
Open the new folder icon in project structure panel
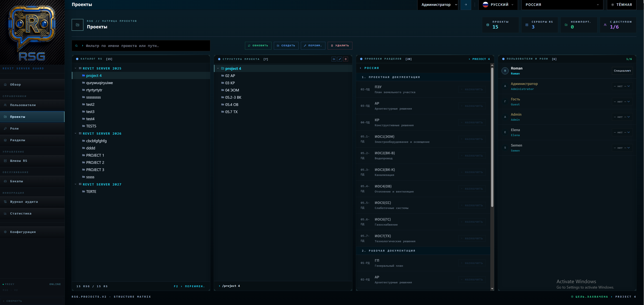pyautogui.click(x=334, y=59)
